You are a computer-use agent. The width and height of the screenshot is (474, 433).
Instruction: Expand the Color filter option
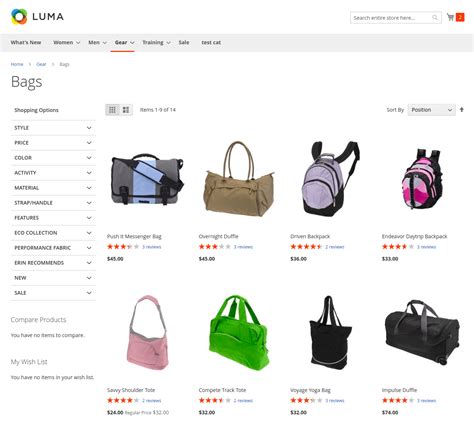click(53, 158)
